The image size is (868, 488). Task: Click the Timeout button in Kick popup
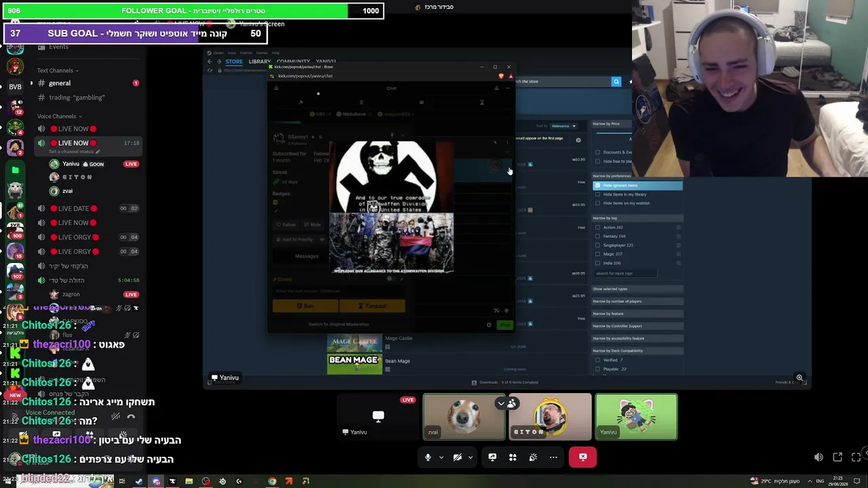coord(372,306)
